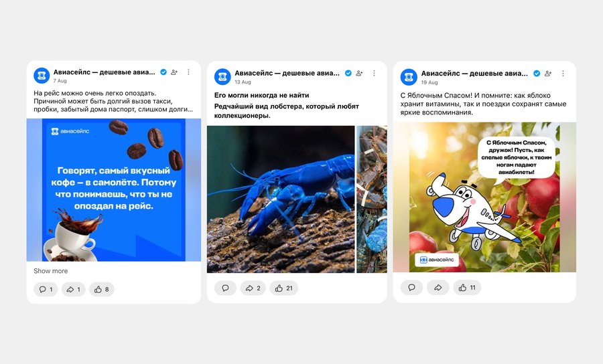Follow Авиасейлс via the 7 Aug post's add-person icon
Screen dimensions: 603x364
(x=174, y=72)
